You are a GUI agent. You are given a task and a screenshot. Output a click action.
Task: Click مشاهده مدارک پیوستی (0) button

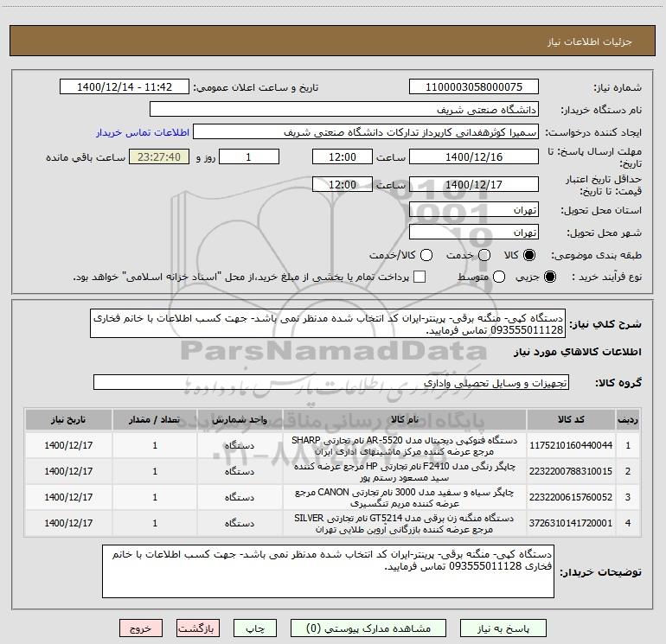click(368, 628)
